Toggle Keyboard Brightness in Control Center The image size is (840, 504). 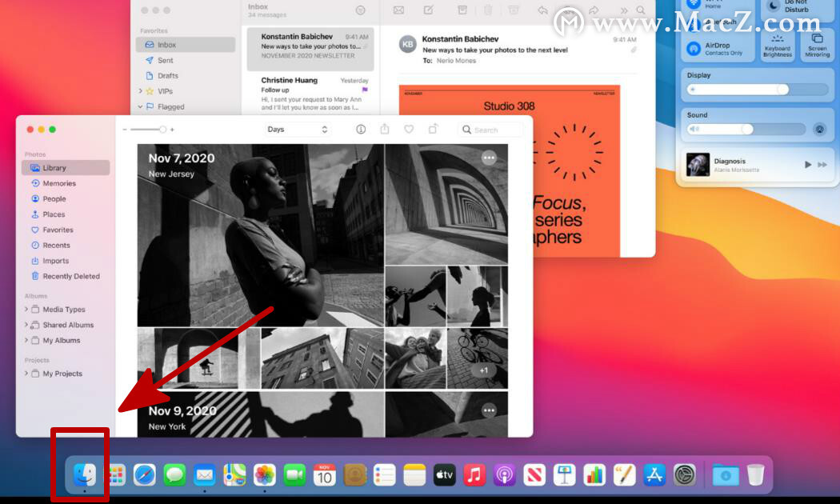click(x=777, y=45)
